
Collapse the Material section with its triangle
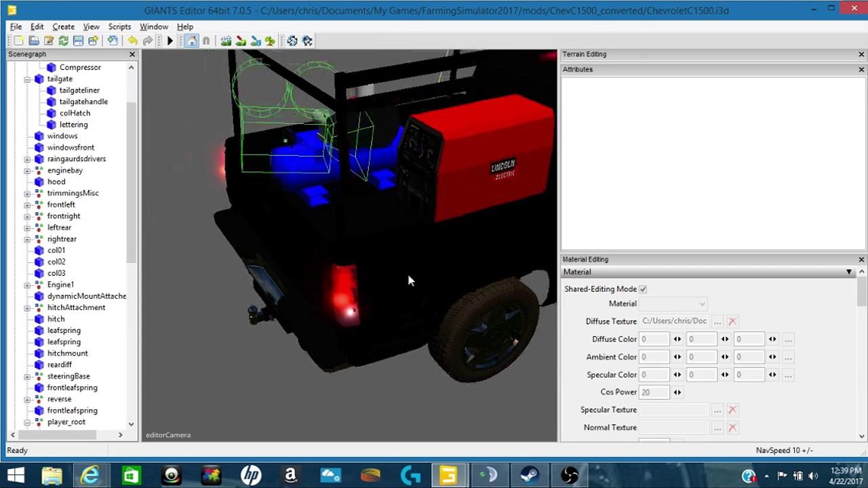pyautogui.click(x=848, y=272)
